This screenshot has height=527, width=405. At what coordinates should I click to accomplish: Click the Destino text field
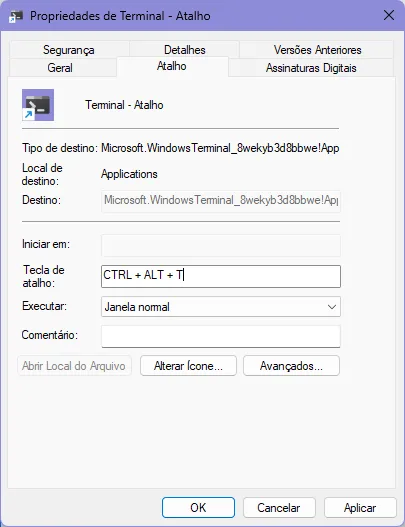221,201
